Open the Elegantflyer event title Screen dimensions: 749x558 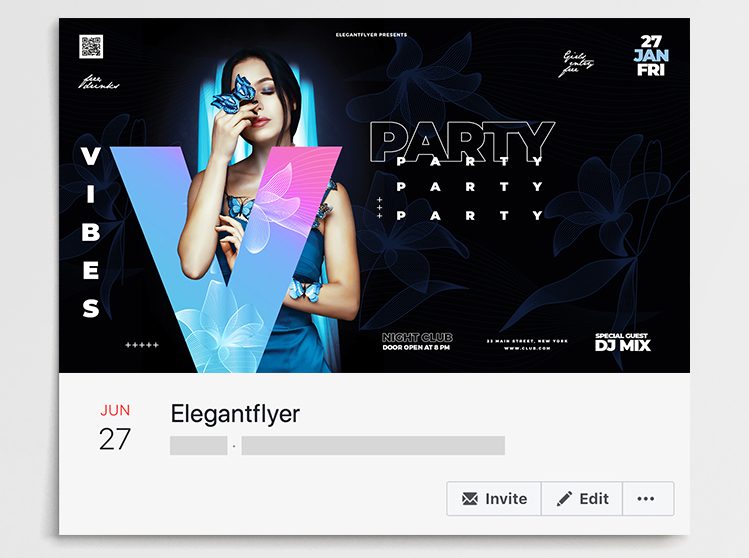pyautogui.click(x=235, y=414)
